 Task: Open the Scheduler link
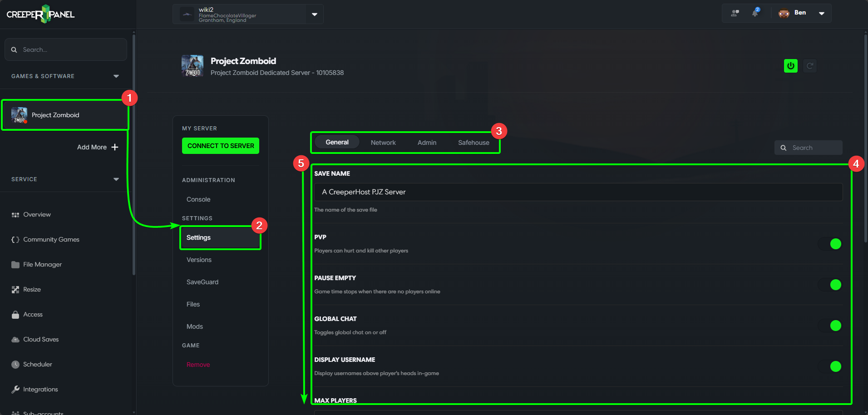38,365
